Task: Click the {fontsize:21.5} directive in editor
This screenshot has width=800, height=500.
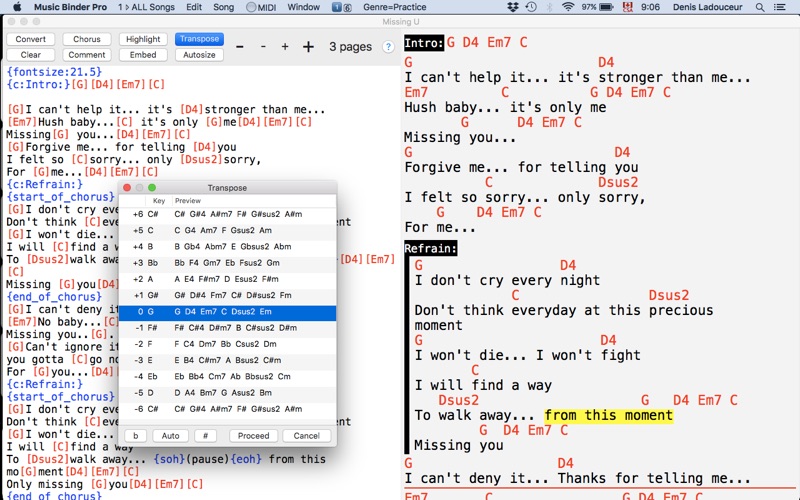Action: pos(54,72)
